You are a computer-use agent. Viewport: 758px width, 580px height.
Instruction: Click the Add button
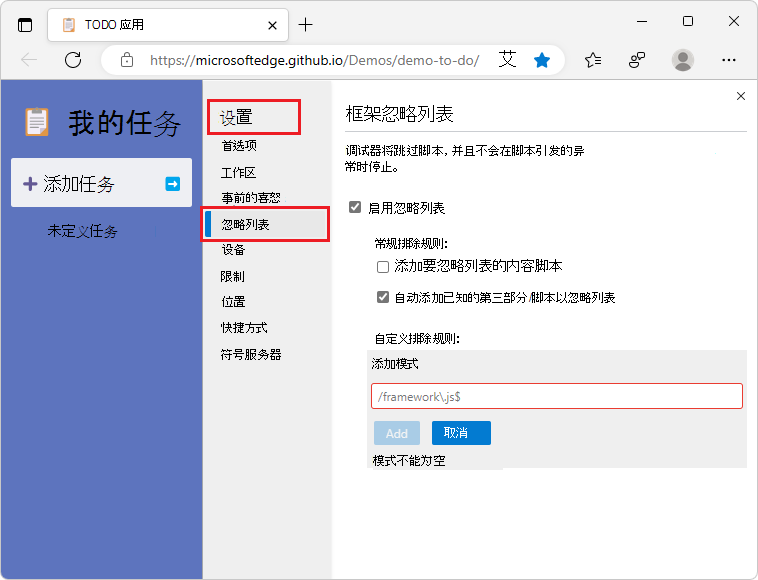[x=397, y=433]
